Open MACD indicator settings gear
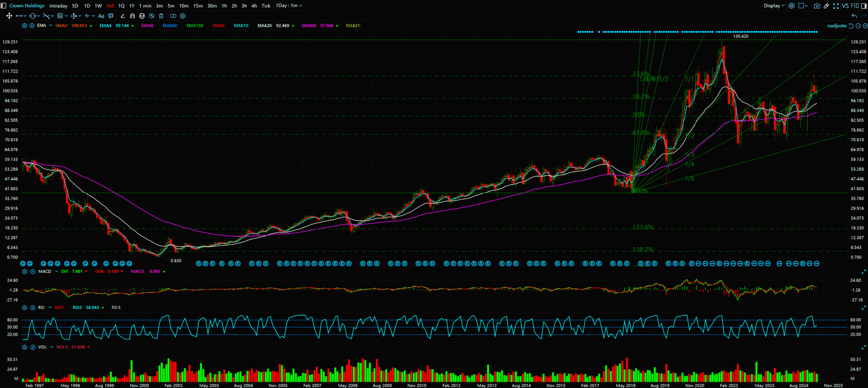868x388 pixels. pos(24,271)
